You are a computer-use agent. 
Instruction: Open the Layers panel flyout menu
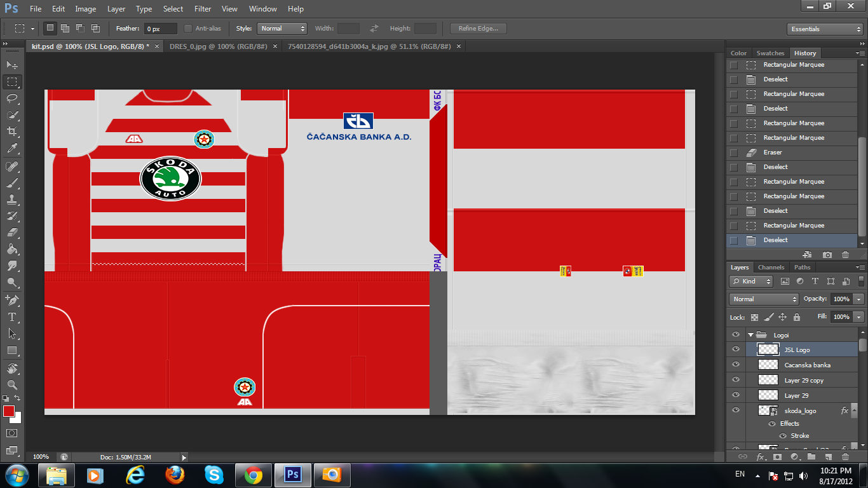pos(859,268)
